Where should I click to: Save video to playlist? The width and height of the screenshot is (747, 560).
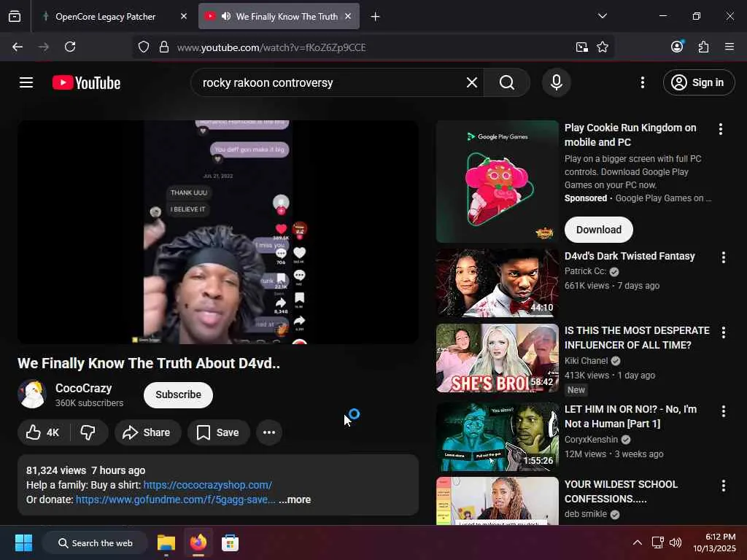pos(219,432)
